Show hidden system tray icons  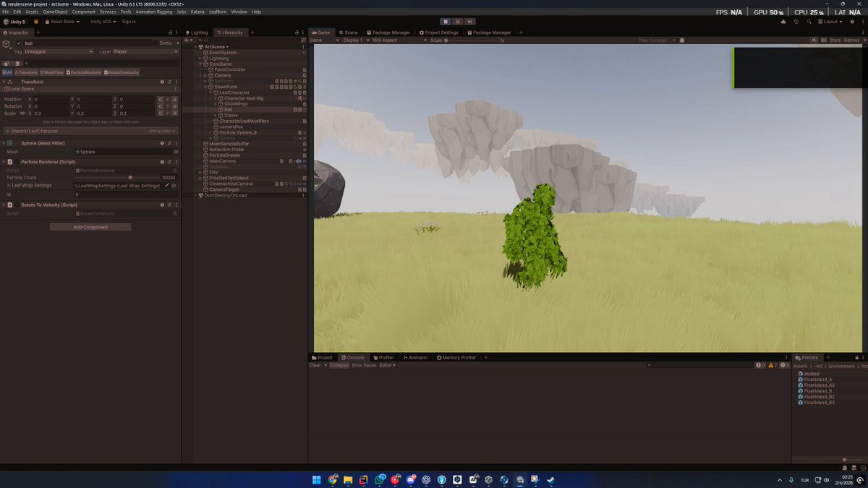point(780,480)
